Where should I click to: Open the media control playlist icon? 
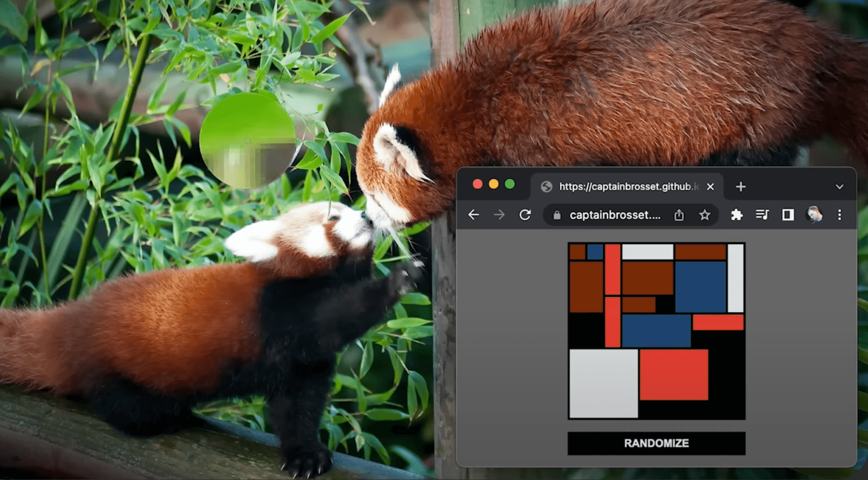[x=762, y=215]
